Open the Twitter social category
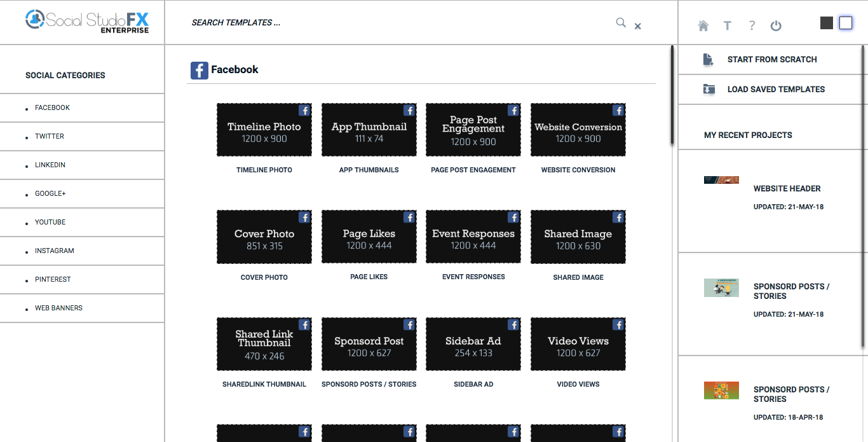 [82, 137]
